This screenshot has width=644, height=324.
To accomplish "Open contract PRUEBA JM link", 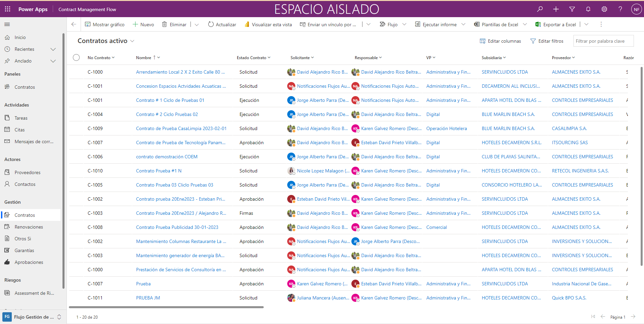I will tap(148, 298).
